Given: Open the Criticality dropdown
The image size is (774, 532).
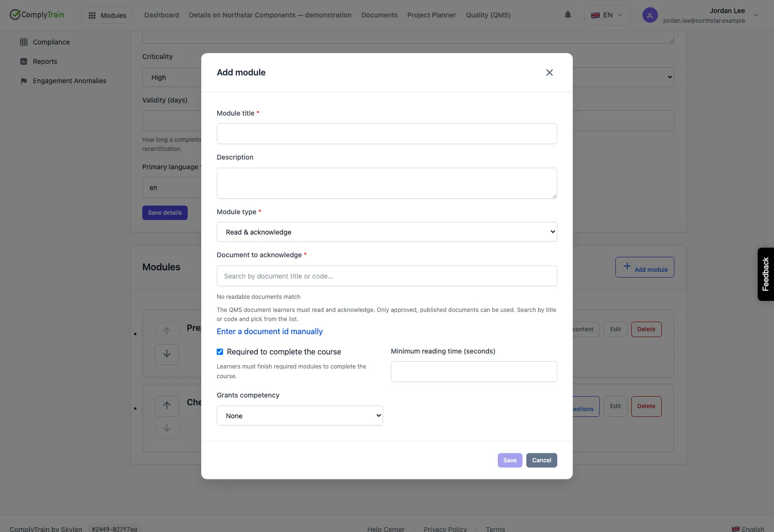Looking at the screenshot, I should [408, 77].
